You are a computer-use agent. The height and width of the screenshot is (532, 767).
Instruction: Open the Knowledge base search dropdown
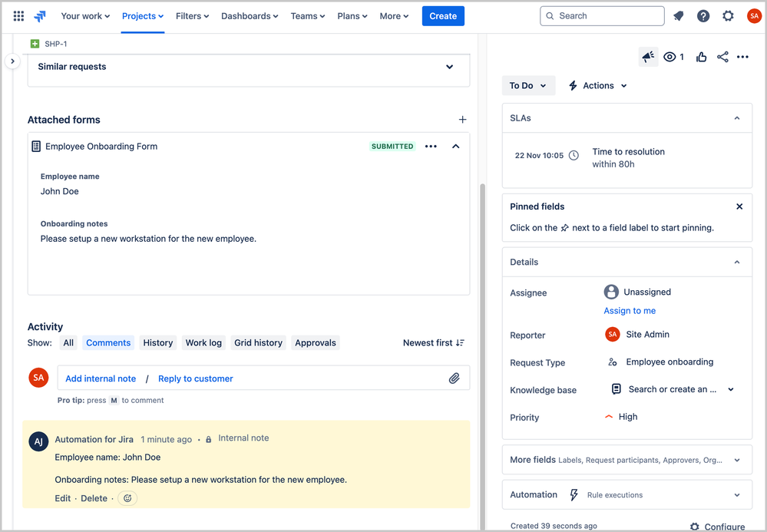731,390
